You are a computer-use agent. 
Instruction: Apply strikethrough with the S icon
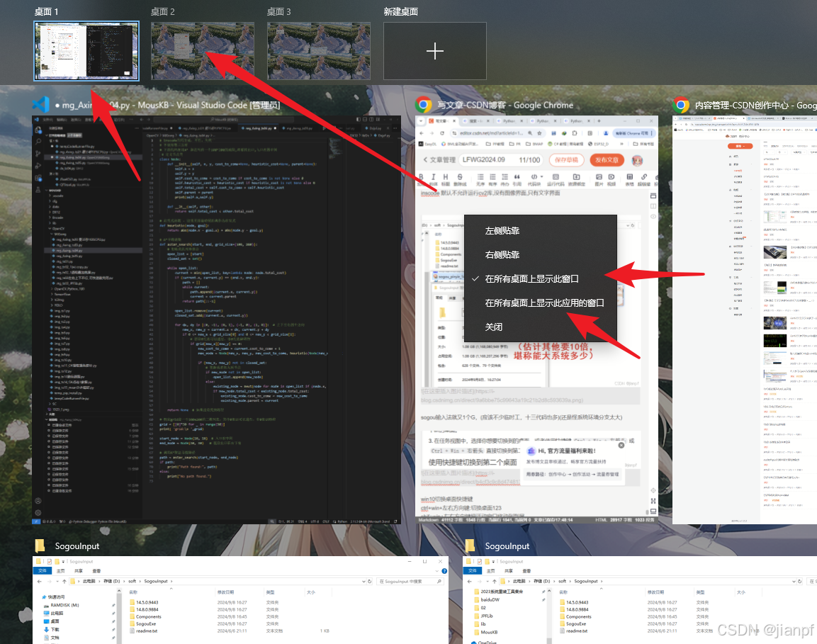(x=460, y=179)
